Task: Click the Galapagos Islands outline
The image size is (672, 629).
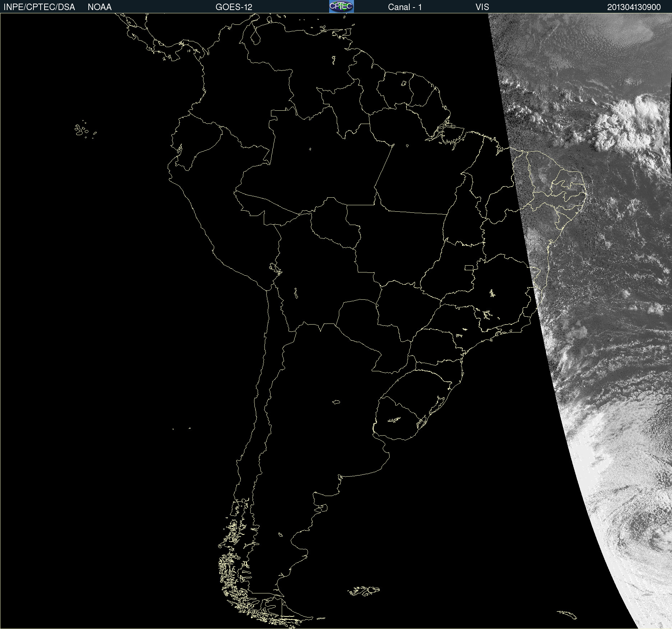Action: [x=85, y=130]
